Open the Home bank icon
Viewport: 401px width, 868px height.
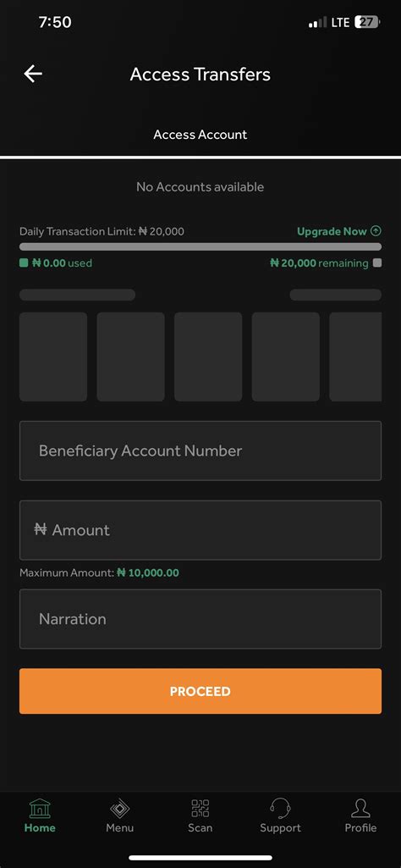click(x=39, y=809)
